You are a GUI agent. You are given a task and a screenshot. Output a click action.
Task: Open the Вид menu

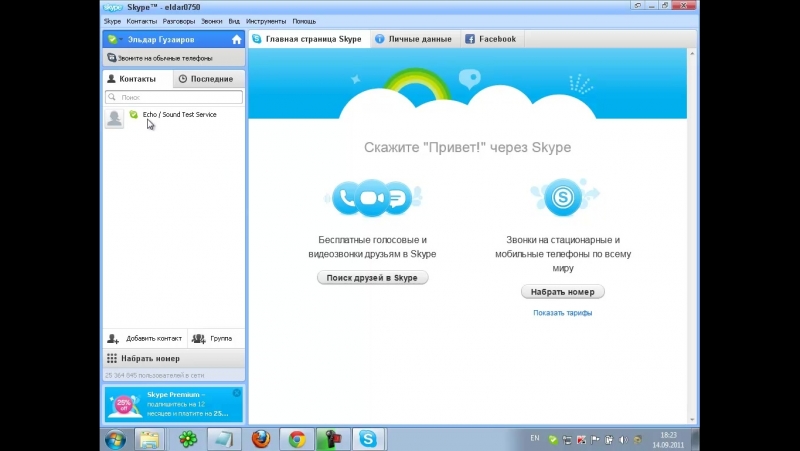click(234, 21)
